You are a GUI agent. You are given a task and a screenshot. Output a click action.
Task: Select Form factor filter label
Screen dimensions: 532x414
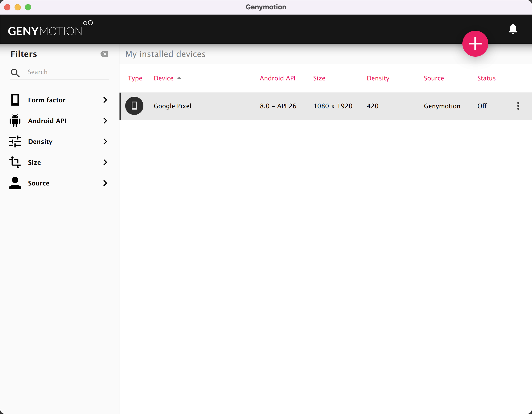click(x=47, y=100)
